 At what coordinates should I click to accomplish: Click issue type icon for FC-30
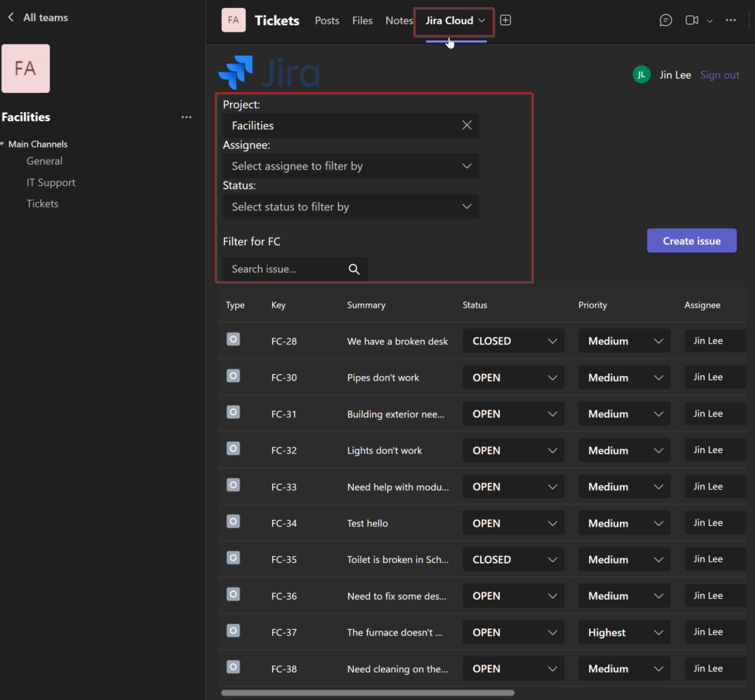click(x=234, y=375)
